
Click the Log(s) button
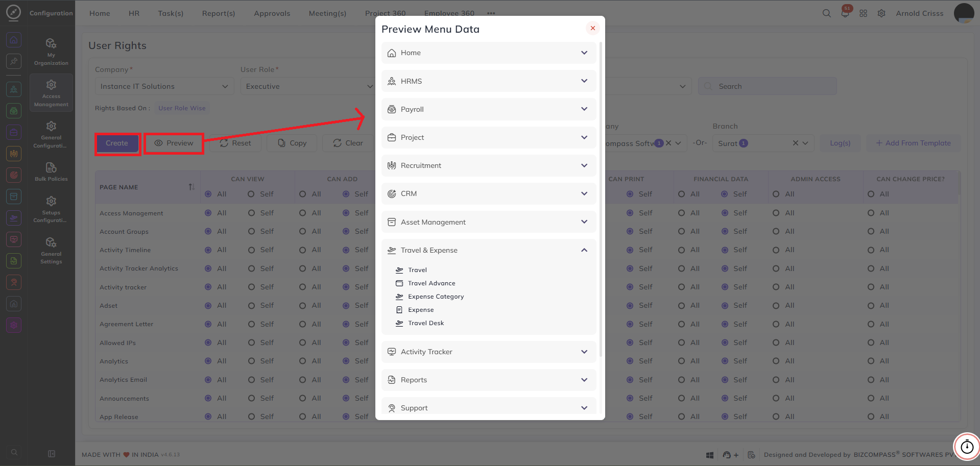pos(840,143)
